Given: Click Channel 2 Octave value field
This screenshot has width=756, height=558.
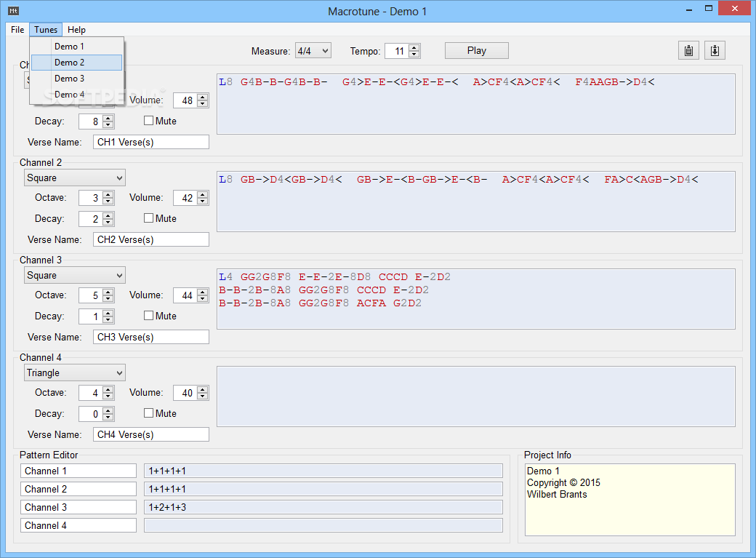Looking at the screenshot, I should (91, 198).
